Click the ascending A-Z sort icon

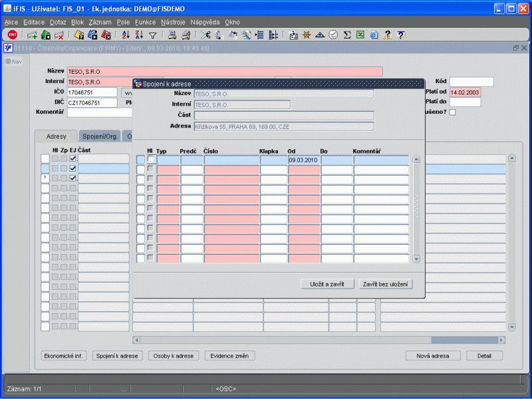pyautogui.click(x=126, y=35)
